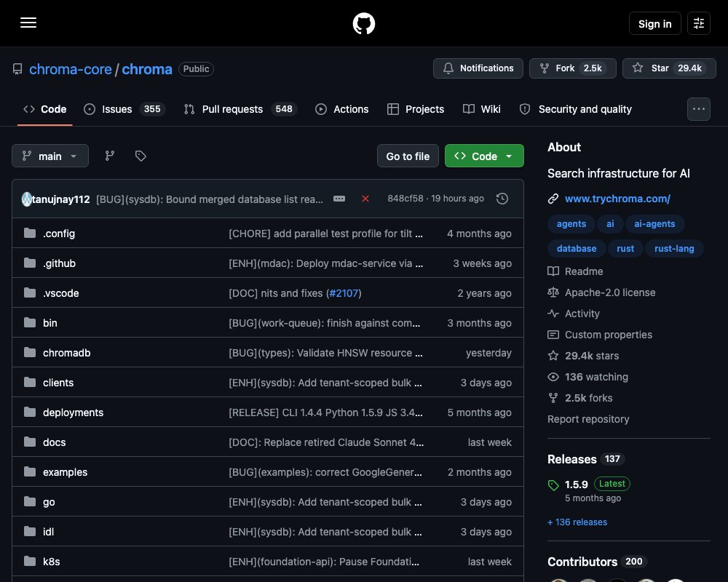The image size is (728, 582).
Task: Go to the GitHub homepage logo
Action: coord(363,23)
